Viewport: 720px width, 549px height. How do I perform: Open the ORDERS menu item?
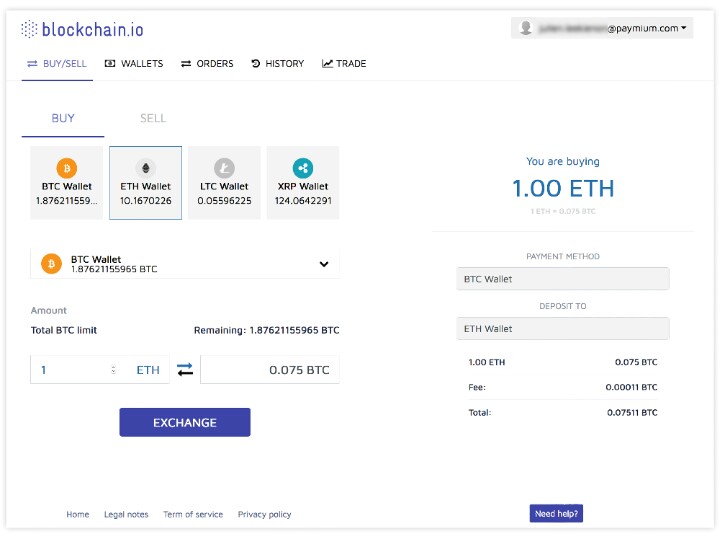(x=207, y=64)
